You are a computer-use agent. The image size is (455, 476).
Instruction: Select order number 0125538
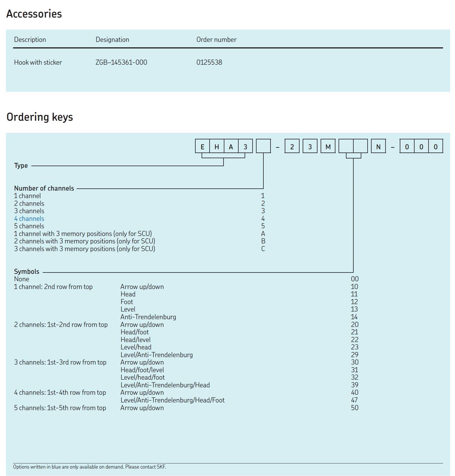[209, 62]
